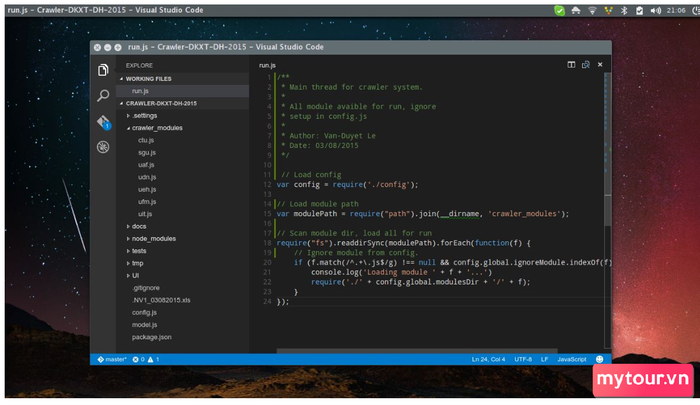700x405 pixels.
Task: Click the feedback smiley in the status bar
Action: (x=600, y=359)
